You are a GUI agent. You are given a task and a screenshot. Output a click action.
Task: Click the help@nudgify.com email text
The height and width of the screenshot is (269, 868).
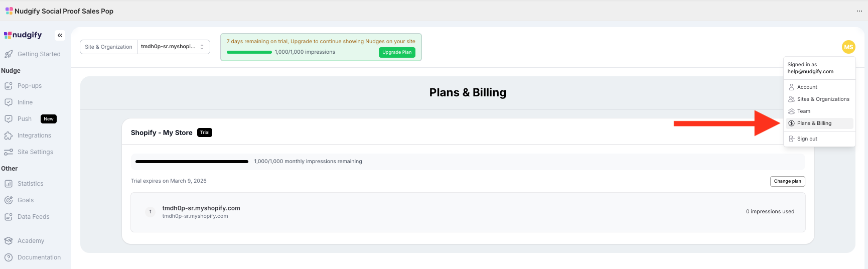[x=810, y=72]
